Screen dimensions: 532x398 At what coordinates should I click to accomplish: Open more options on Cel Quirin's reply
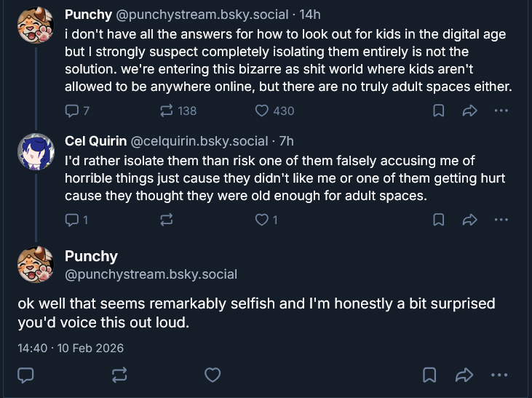(501, 219)
